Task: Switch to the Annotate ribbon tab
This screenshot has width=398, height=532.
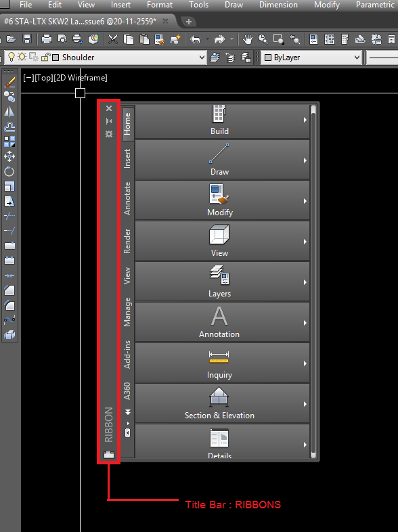Action: point(127,198)
